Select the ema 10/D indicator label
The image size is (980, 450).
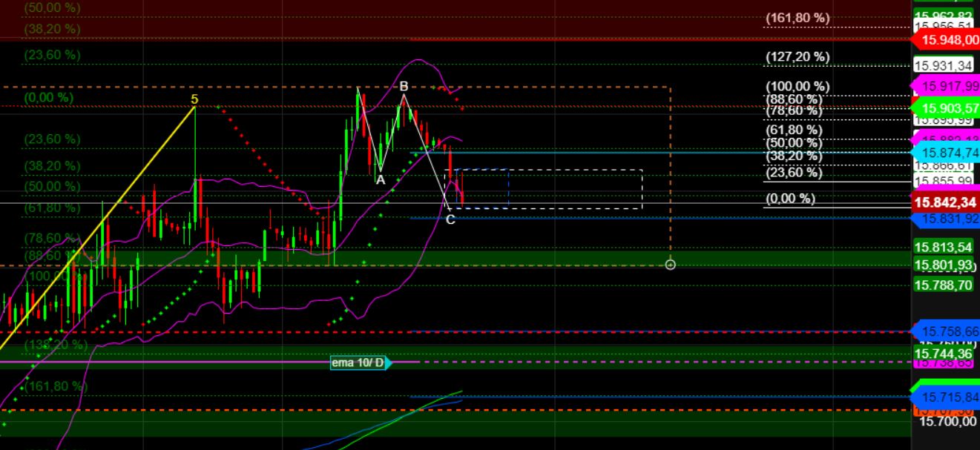[358, 364]
